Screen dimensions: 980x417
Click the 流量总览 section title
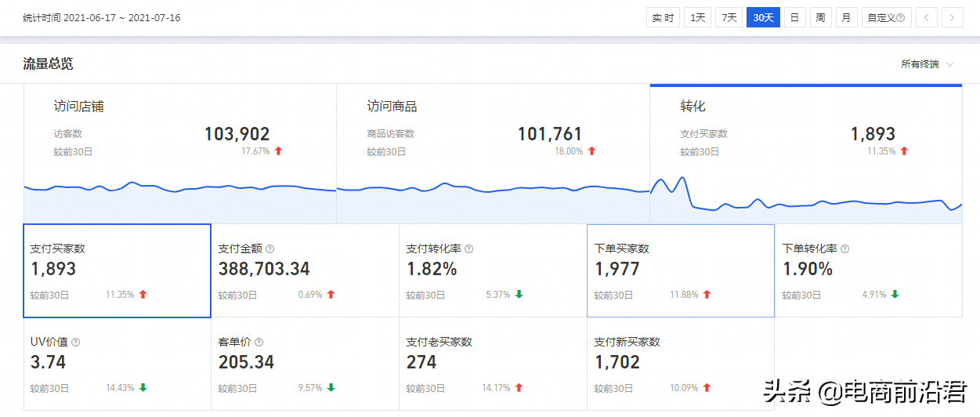tap(49, 64)
